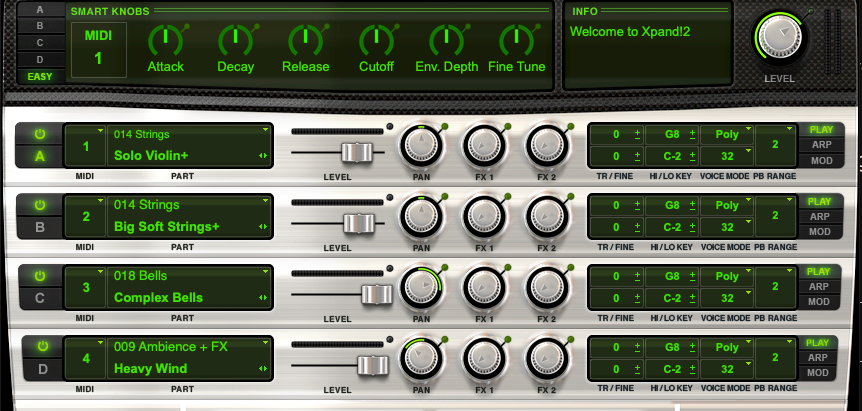Select part D edit button below power
This screenshot has width=862, height=411.
click(x=43, y=369)
